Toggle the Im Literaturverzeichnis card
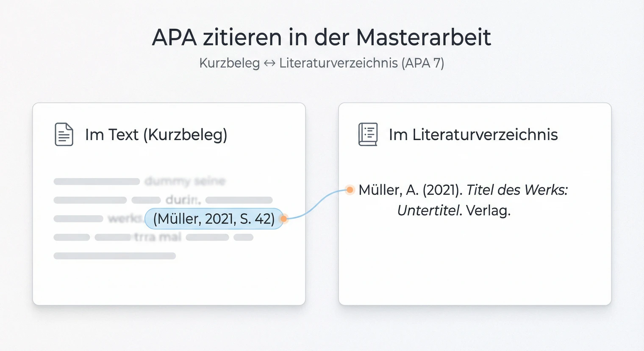The height and width of the screenshot is (351, 644). 475,203
